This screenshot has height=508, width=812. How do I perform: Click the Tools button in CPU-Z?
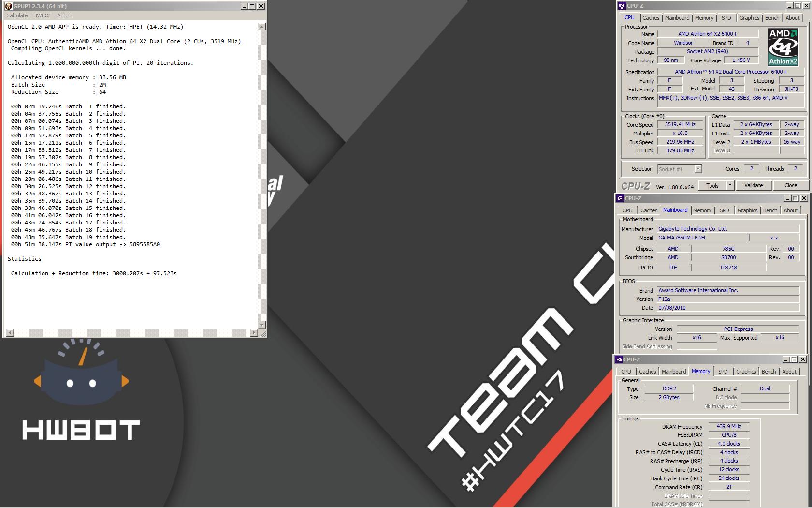pyautogui.click(x=712, y=185)
